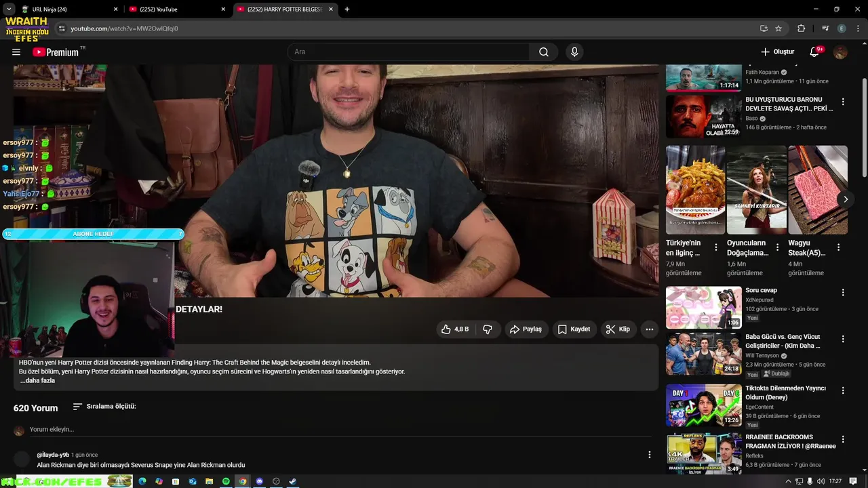Open options for BU UYUŞTURUCU BARONU video

tap(843, 102)
